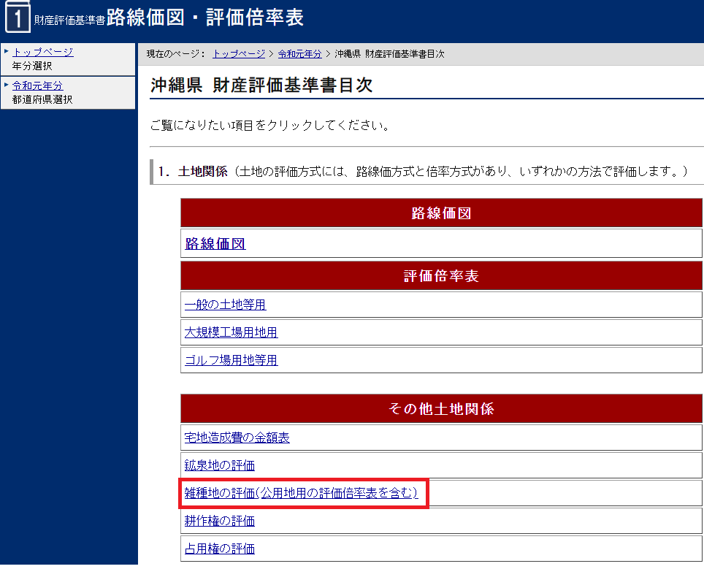Open 令和元年分 link in sidebar

(38, 85)
